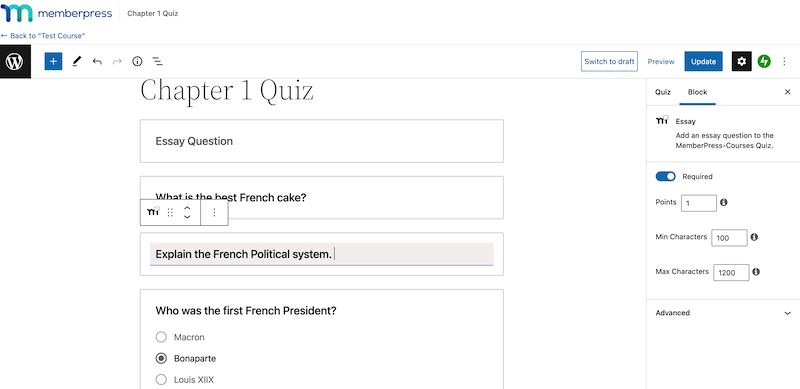Open the editor options kebab menu
This screenshot has width=800, height=389.
coord(784,61)
